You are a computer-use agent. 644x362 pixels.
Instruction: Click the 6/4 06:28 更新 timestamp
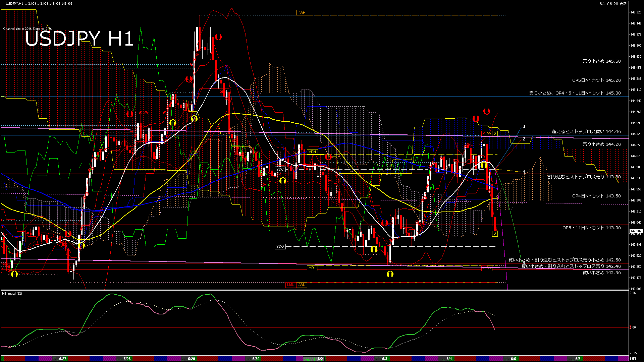(613, 4)
